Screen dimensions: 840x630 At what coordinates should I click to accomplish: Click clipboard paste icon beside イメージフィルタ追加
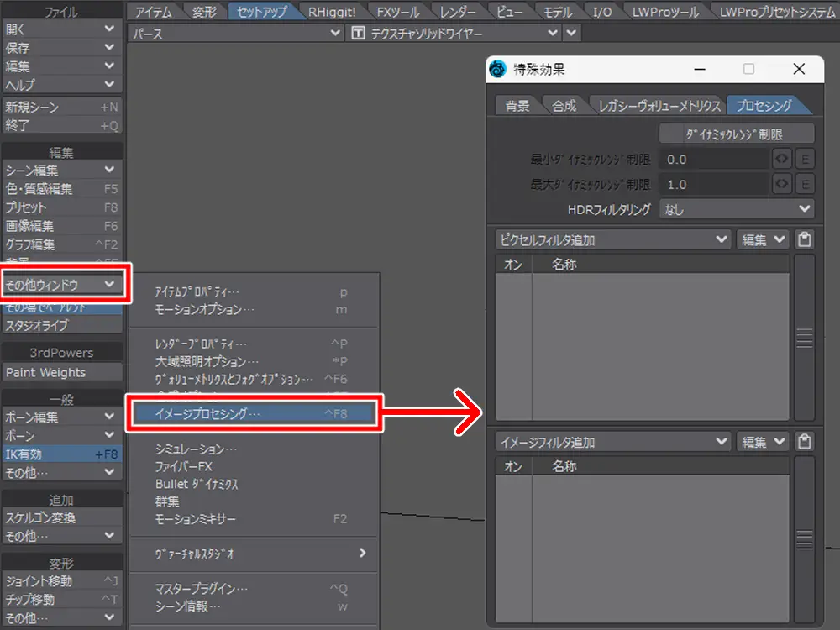[x=805, y=442]
